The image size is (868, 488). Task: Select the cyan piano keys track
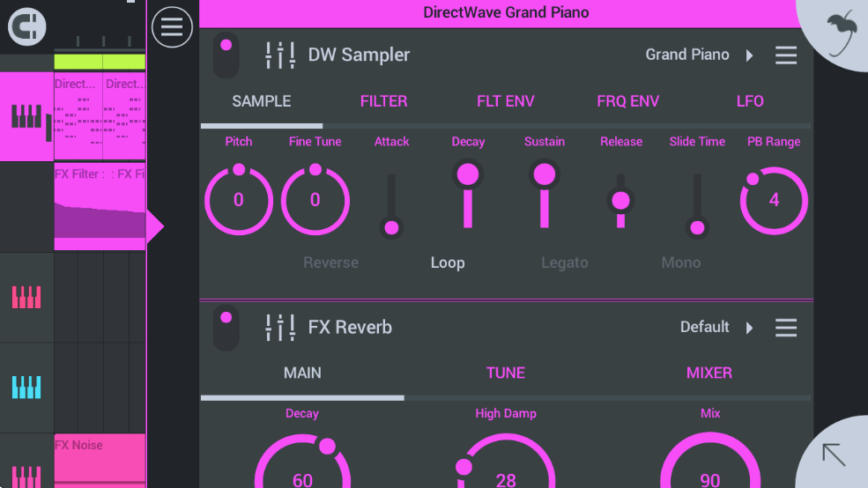click(x=26, y=388)
